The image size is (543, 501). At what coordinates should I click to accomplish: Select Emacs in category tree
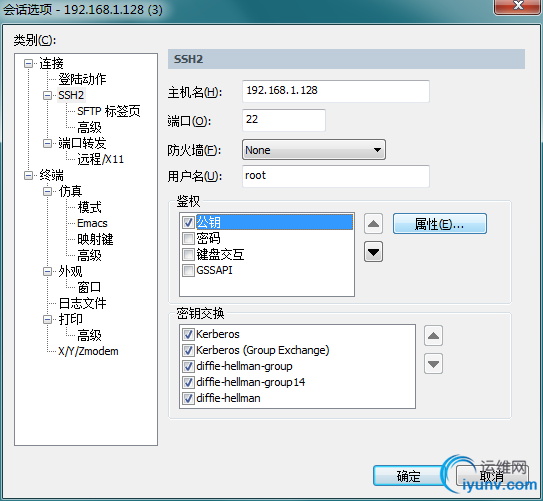pyautogui.click(x=92, y=223)
